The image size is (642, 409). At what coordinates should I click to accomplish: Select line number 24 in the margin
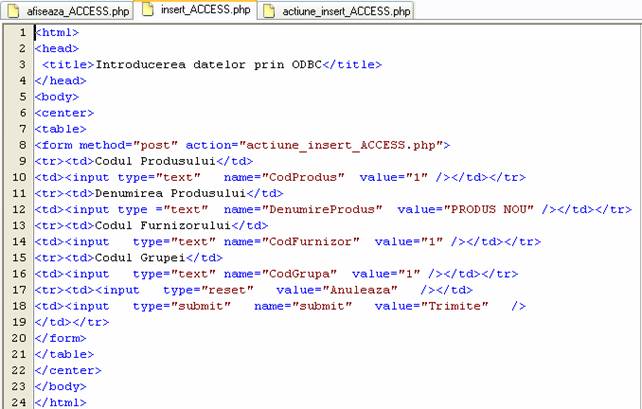coord(19,402)
